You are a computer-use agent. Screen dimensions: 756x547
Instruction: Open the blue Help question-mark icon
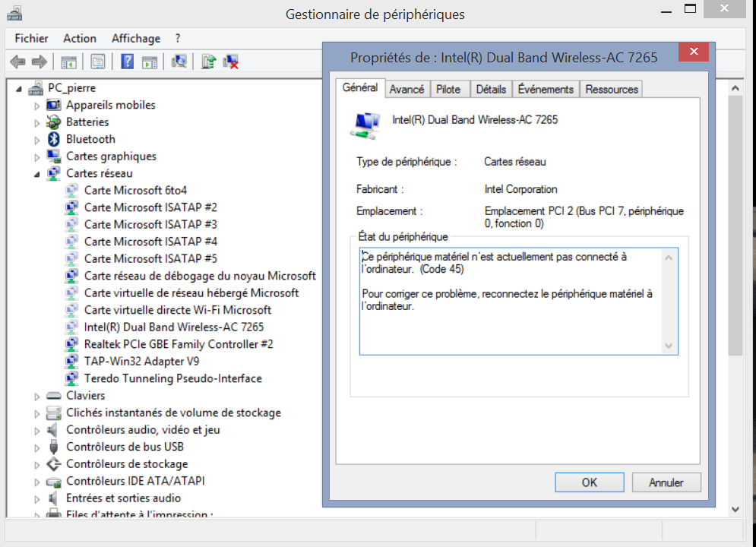128,62
